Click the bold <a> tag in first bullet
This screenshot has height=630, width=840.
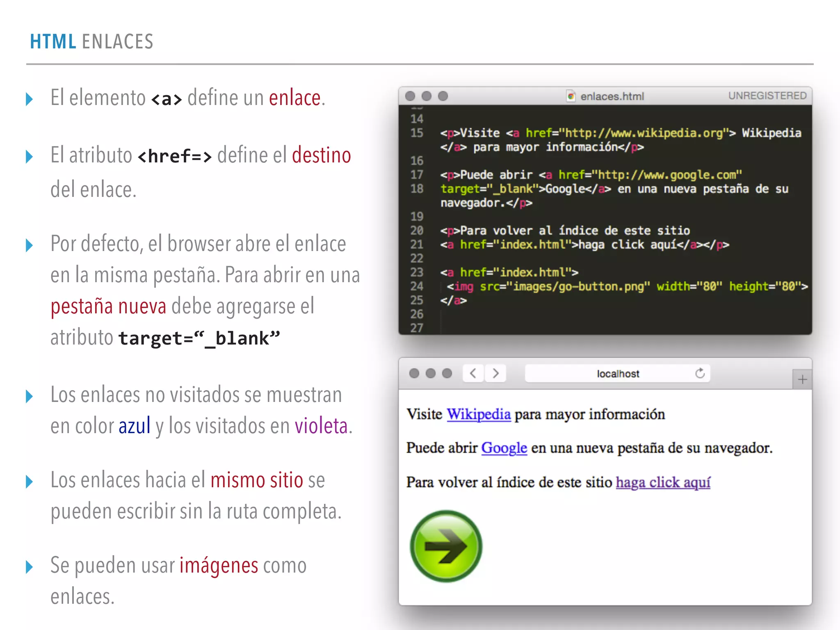coord(167,99)
